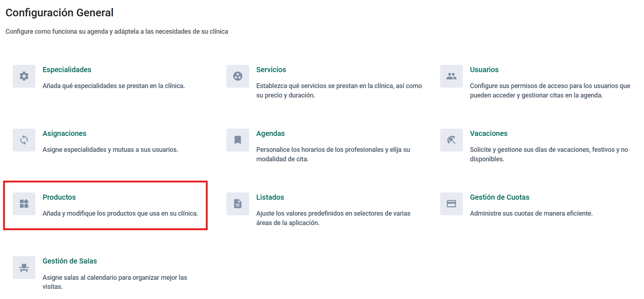Open Vacaciones title link
The height and width of the screenshot is (299, 644).
coord(488,133)
